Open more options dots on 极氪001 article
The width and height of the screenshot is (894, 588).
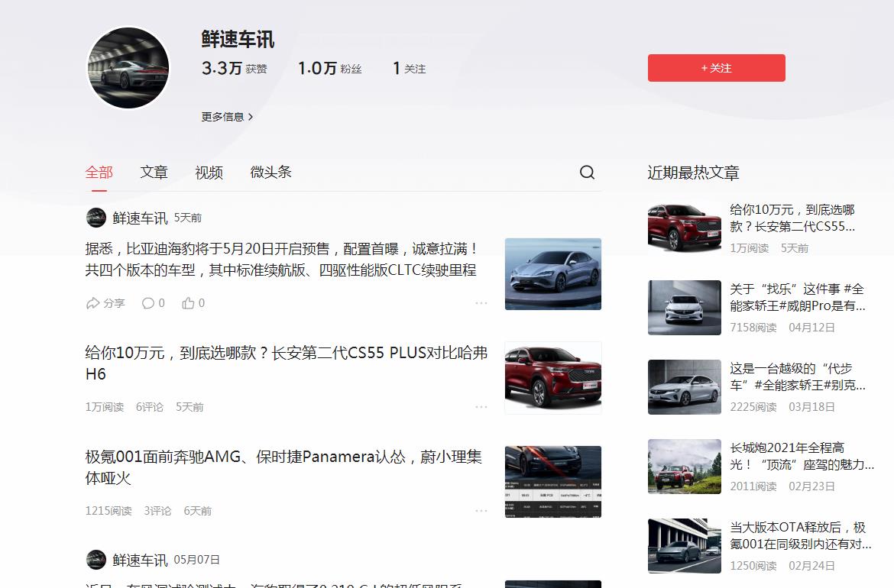coord(481,511)
